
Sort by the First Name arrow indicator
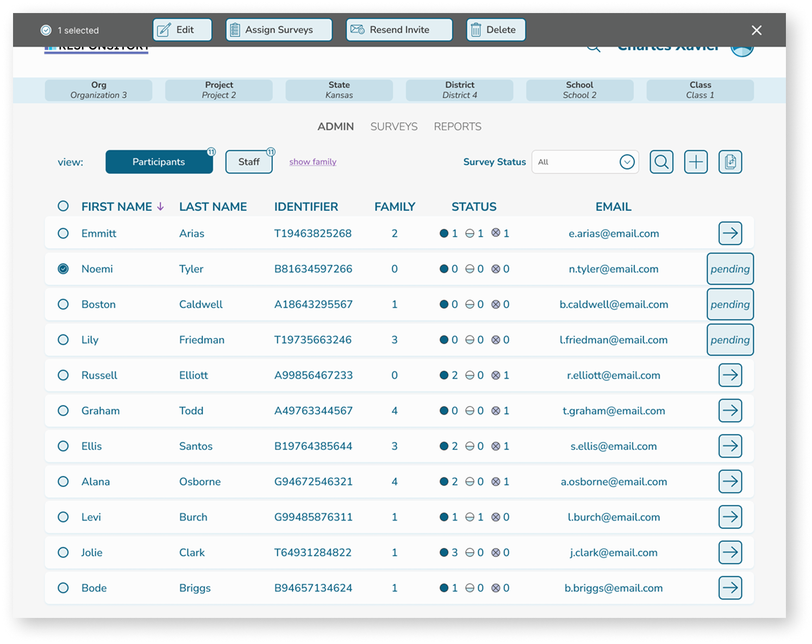160,207
